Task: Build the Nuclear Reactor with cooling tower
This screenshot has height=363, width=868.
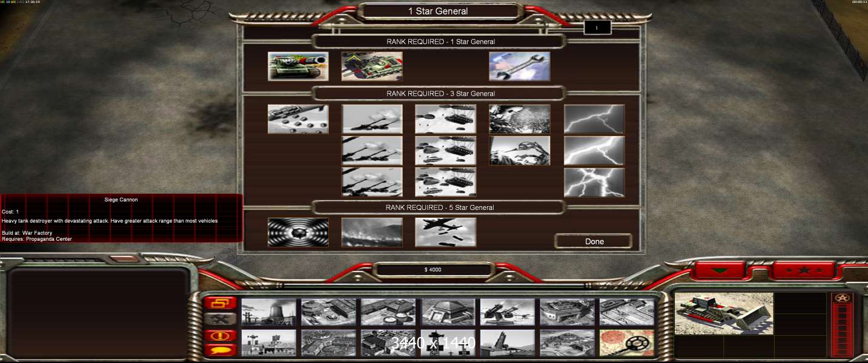Action: click(269, 312)
